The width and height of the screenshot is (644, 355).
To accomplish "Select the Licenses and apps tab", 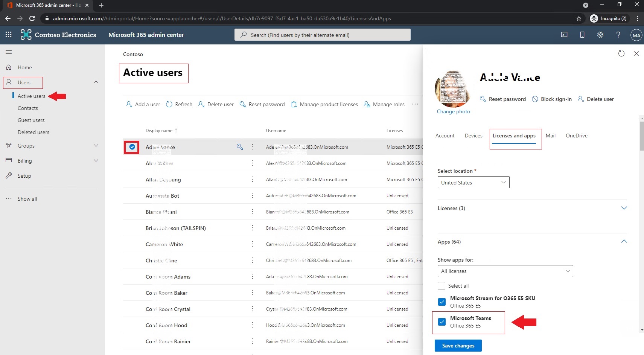I will [x=514, y=136].
